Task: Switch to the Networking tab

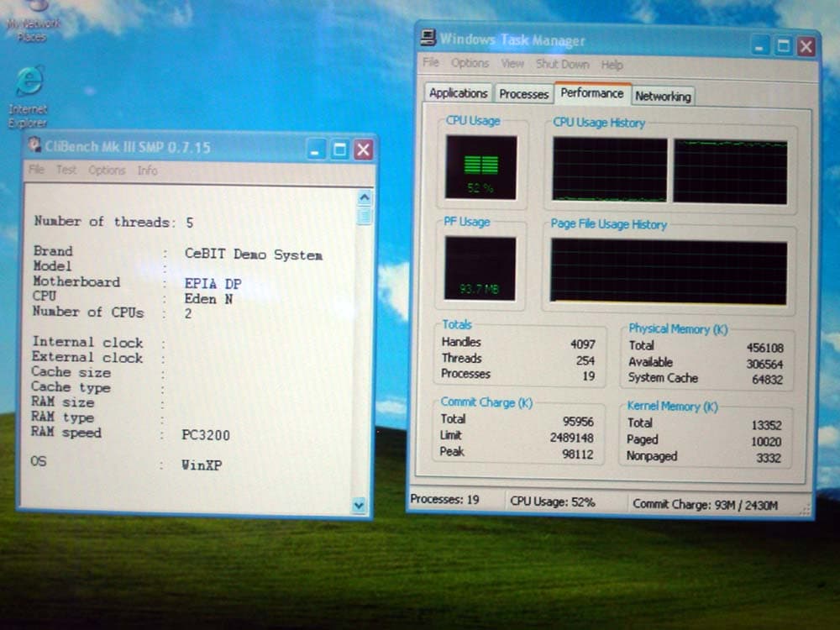Action: click(663, 97)
